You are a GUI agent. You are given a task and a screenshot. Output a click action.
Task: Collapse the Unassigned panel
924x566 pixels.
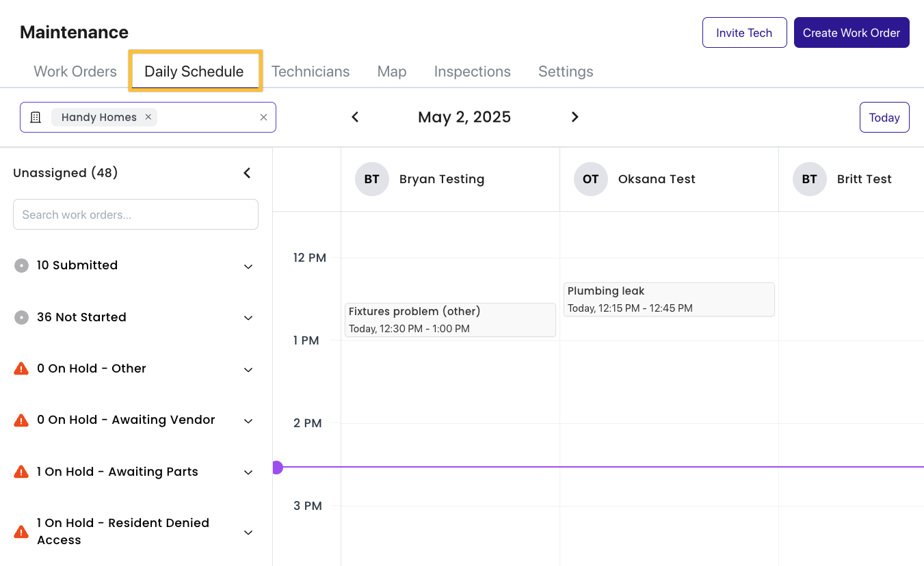248,173
